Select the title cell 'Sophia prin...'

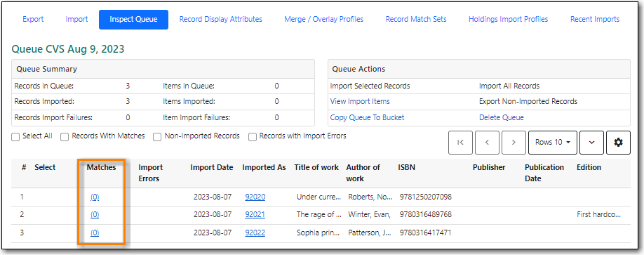318,233
